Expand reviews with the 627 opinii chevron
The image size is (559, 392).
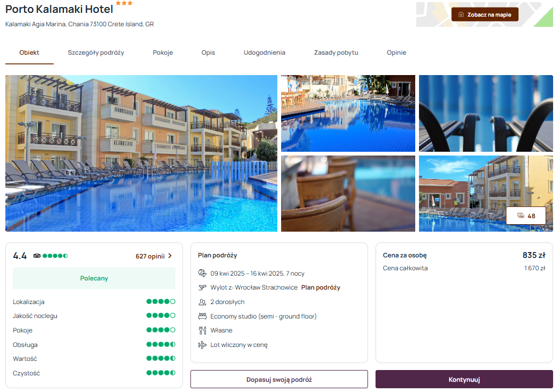(x=170, y=256)
